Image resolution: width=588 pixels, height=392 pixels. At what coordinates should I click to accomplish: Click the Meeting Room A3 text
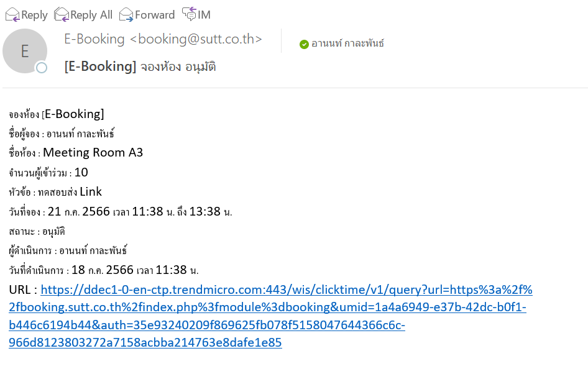93,153
